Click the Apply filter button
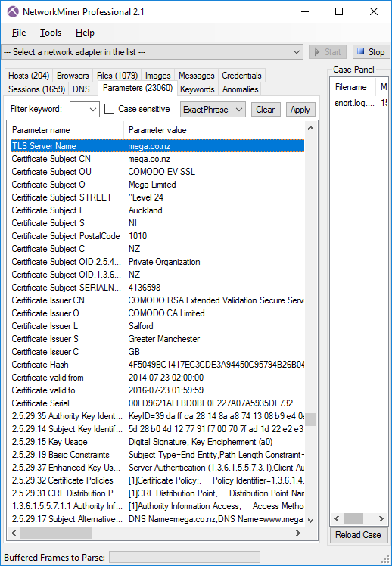 pos(300,110)
